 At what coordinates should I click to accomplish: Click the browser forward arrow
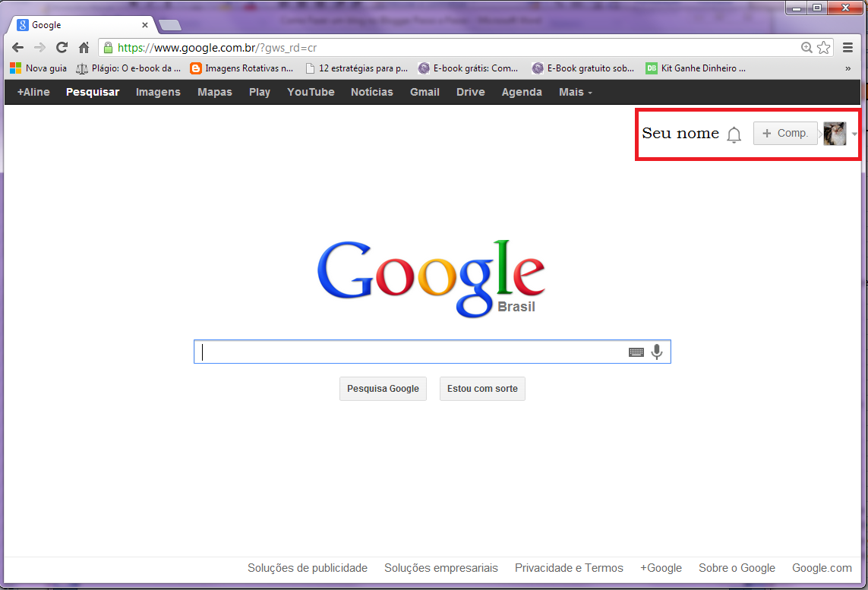coord(39,48)
